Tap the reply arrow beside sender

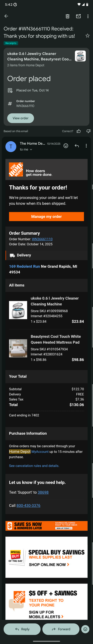pos(77,146)
